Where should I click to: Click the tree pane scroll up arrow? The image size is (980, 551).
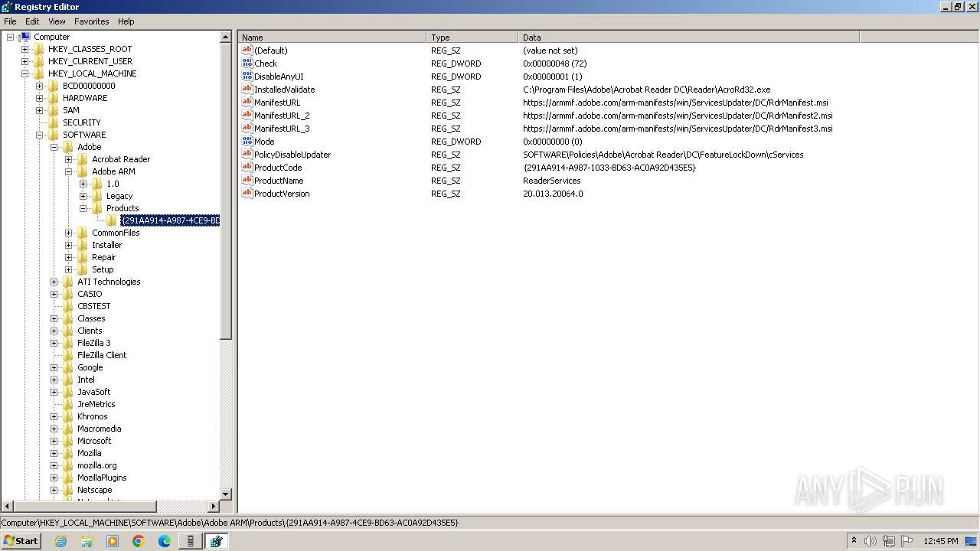coord(226,37)
